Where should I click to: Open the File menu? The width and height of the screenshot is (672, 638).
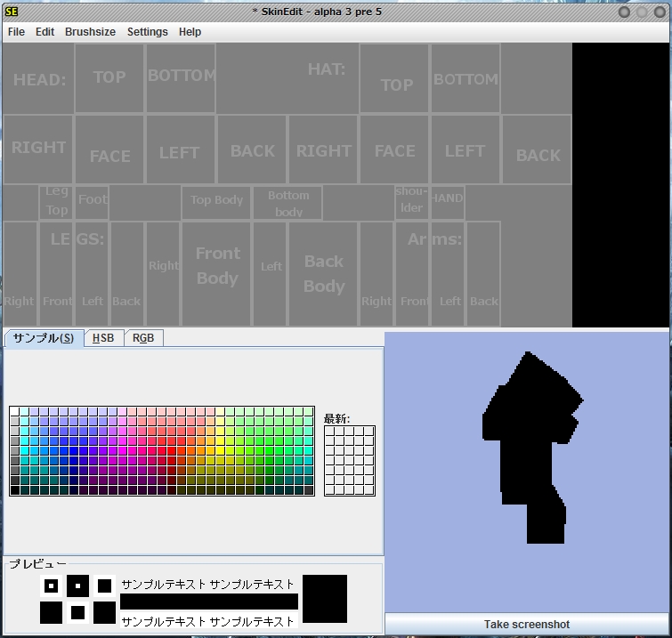click(x=16, y=32)
